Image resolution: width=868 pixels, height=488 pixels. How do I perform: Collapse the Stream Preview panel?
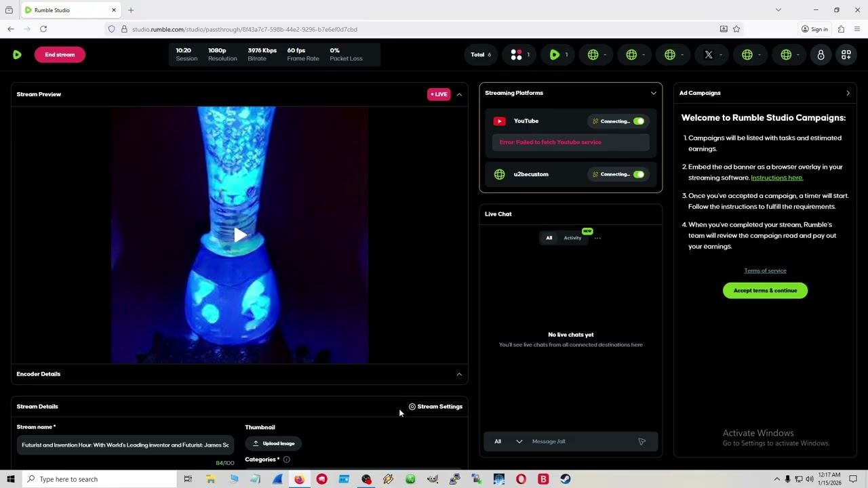tap(459, 95)
